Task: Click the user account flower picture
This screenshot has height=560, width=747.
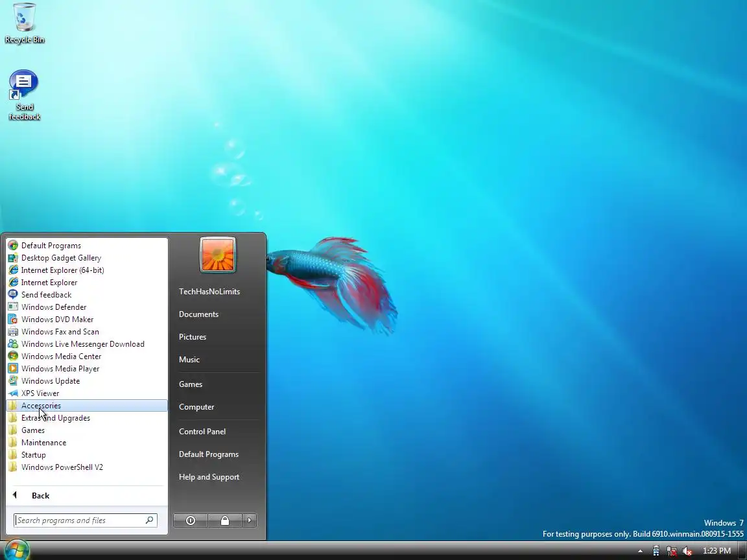Action: 218,255
